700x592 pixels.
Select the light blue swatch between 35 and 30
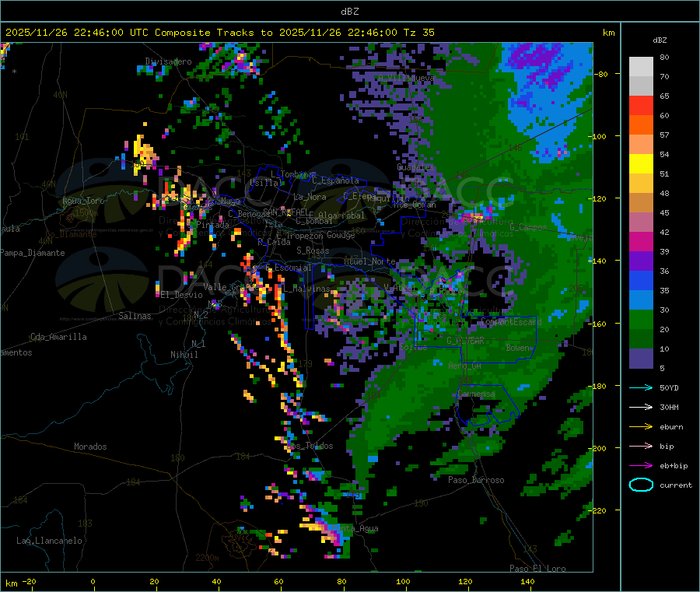[x=641, y=300]
